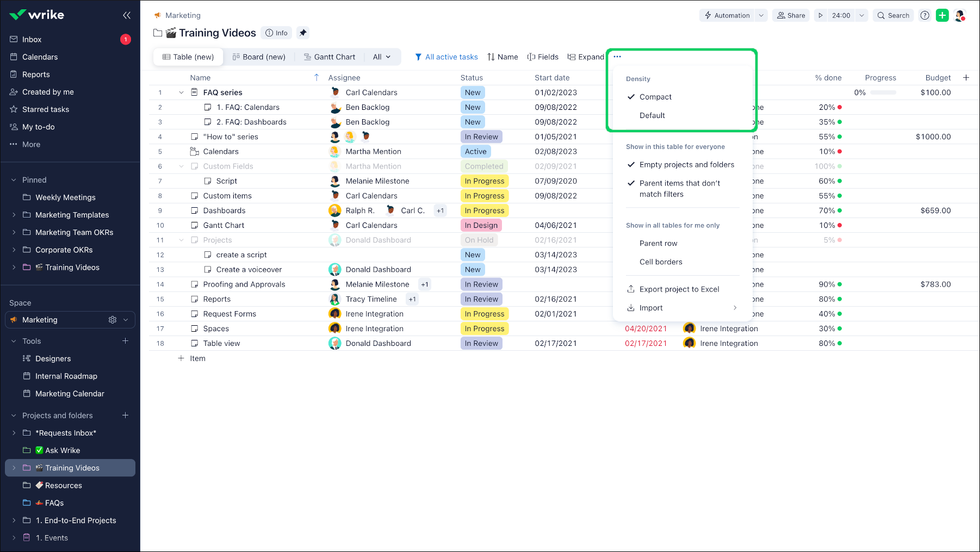Click the pin icon next to Info
Viewport: 980px width, 552px height.
303,33
